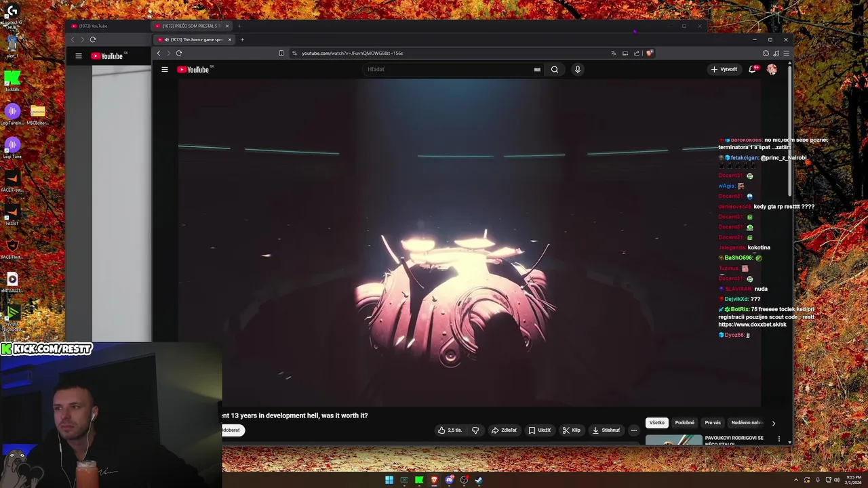
Task: Open Logi Tune desktop shortcut
Action: coord(12,147)
